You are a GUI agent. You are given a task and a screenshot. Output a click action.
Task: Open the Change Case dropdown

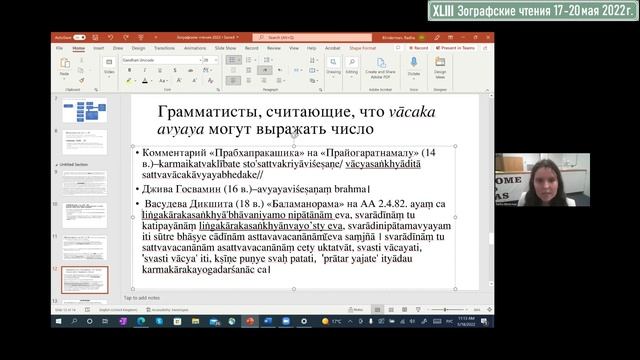click(163, 81)
